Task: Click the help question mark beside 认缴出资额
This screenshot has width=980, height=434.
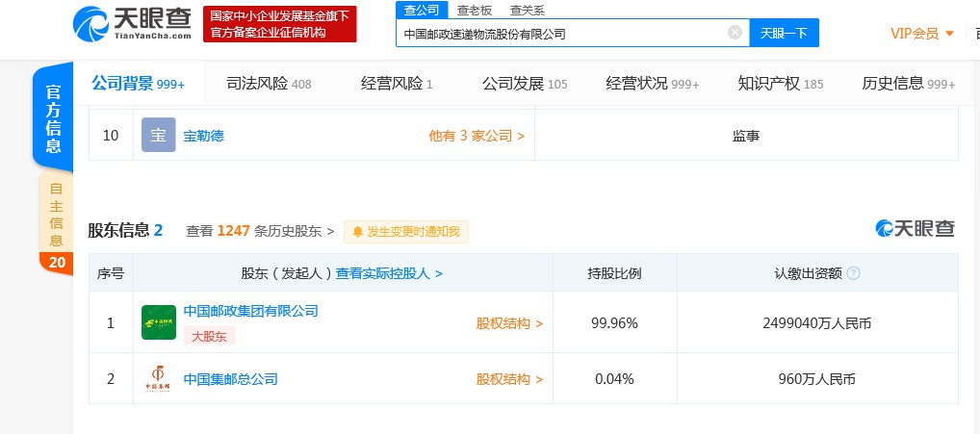Action: point(853,273)
